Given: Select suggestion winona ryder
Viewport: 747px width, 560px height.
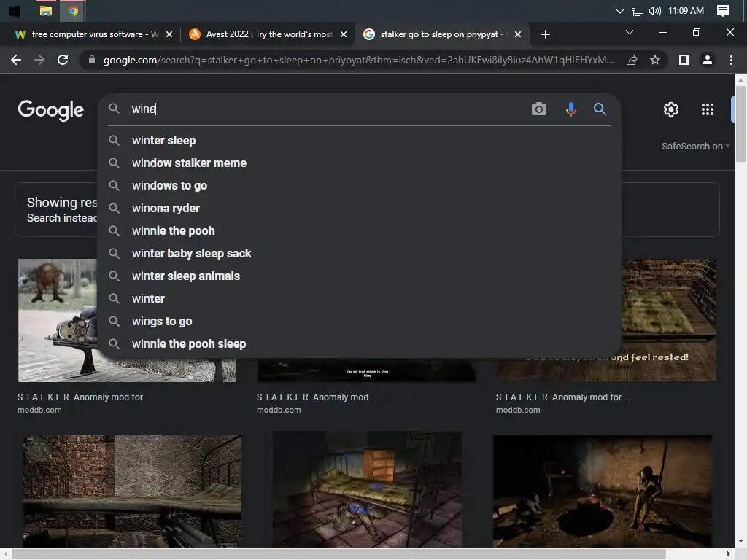Looking at the screenshot, I should pyautogui.click(x=359, y=208).
